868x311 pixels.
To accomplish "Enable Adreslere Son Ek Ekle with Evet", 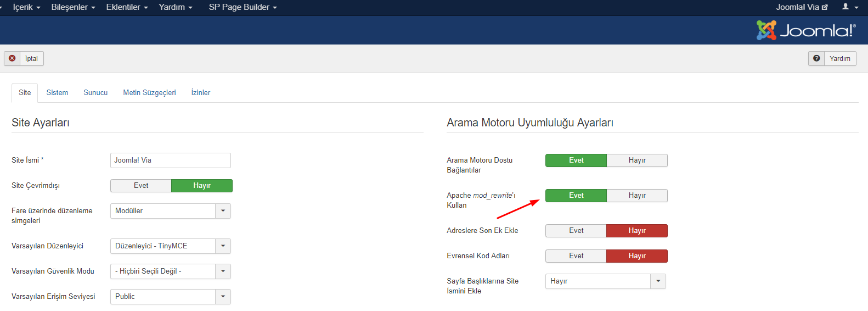I will pos(576,231).
